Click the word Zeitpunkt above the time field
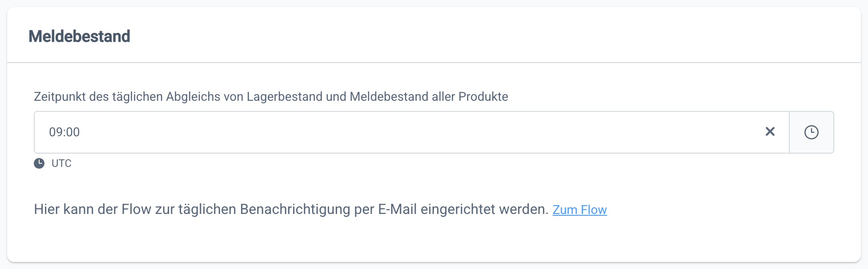868x269 pixels. [60, 97]
